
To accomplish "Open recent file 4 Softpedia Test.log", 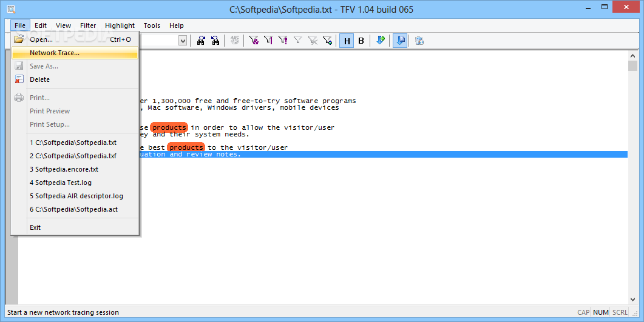I will 75,183.
